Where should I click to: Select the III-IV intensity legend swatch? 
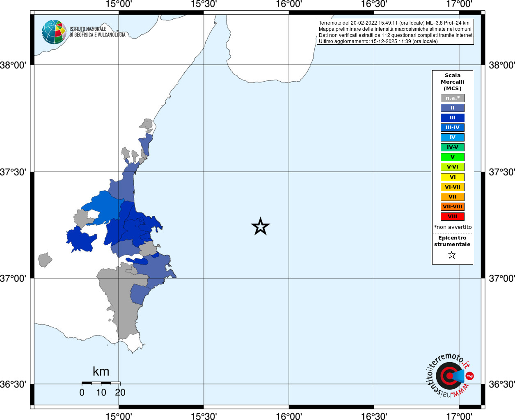tap(452, 128)
